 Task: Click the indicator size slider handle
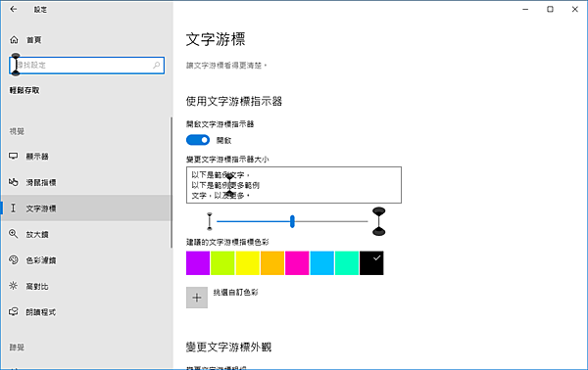292,221
